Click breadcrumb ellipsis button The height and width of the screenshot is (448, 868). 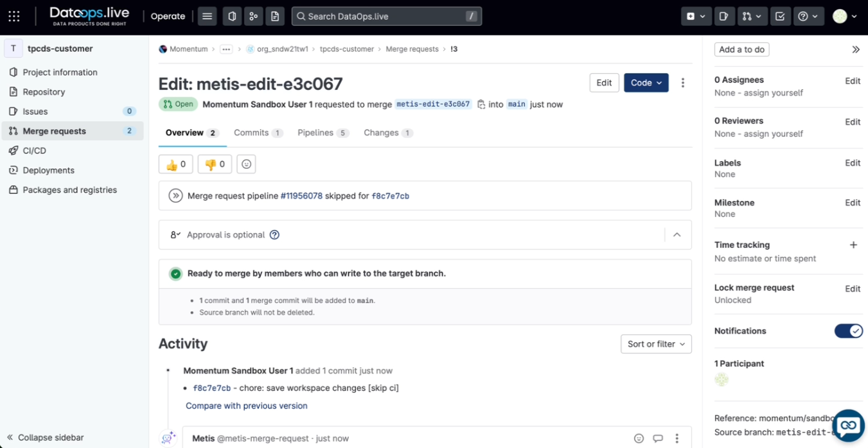[226, 49]
